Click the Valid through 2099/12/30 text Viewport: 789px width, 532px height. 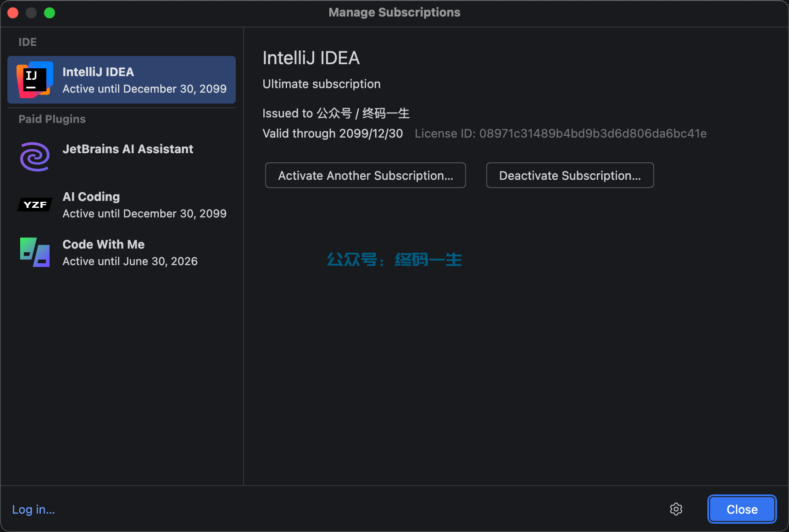click(332, 133)
